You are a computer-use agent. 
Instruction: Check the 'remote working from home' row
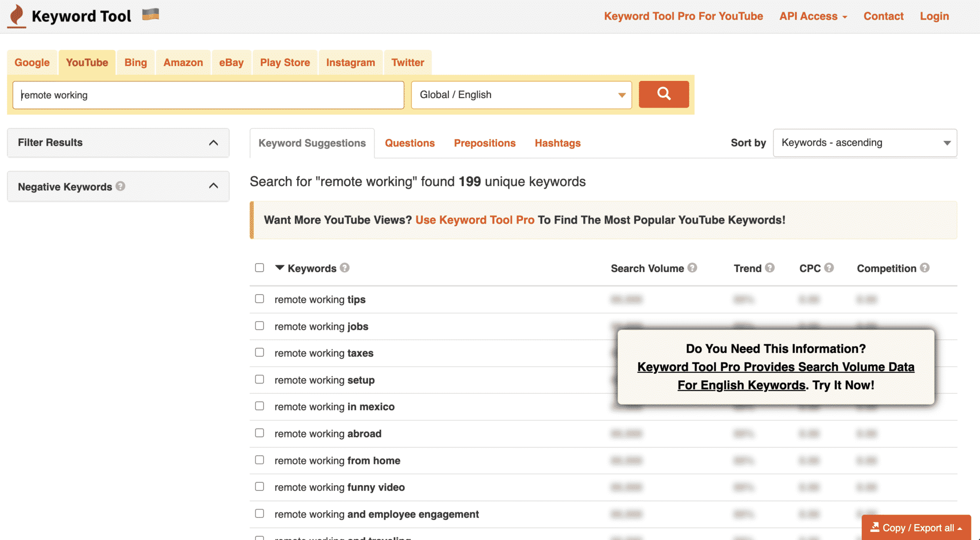[x=259, y=460]
